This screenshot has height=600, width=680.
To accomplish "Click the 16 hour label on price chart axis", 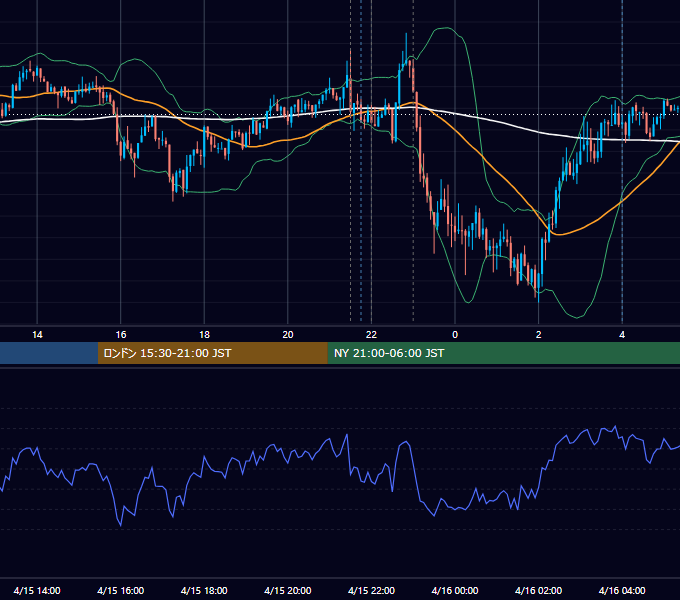I will [121, 335].
